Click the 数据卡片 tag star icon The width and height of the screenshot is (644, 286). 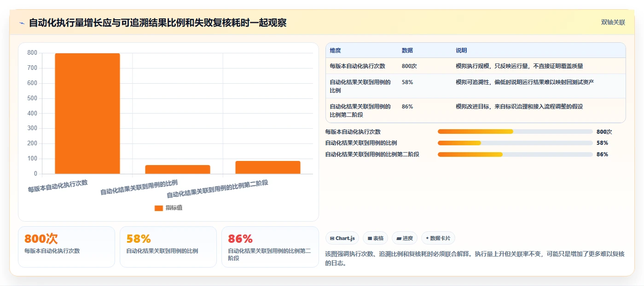[x=427, y=238]
